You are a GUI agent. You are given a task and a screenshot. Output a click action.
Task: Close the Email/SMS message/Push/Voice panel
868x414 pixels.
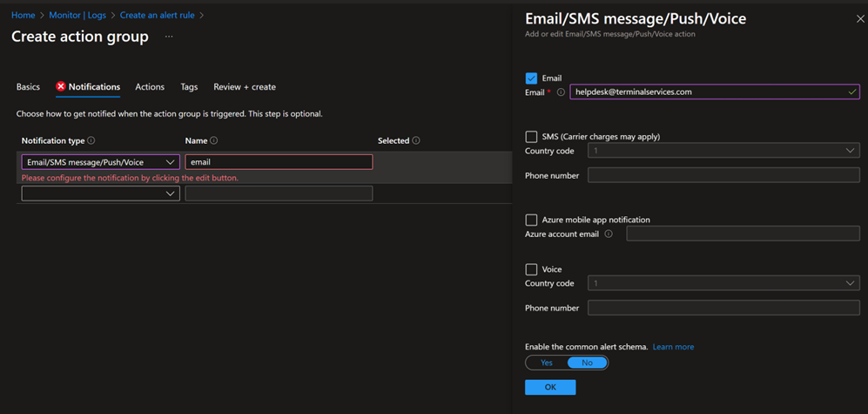point(859,19)
